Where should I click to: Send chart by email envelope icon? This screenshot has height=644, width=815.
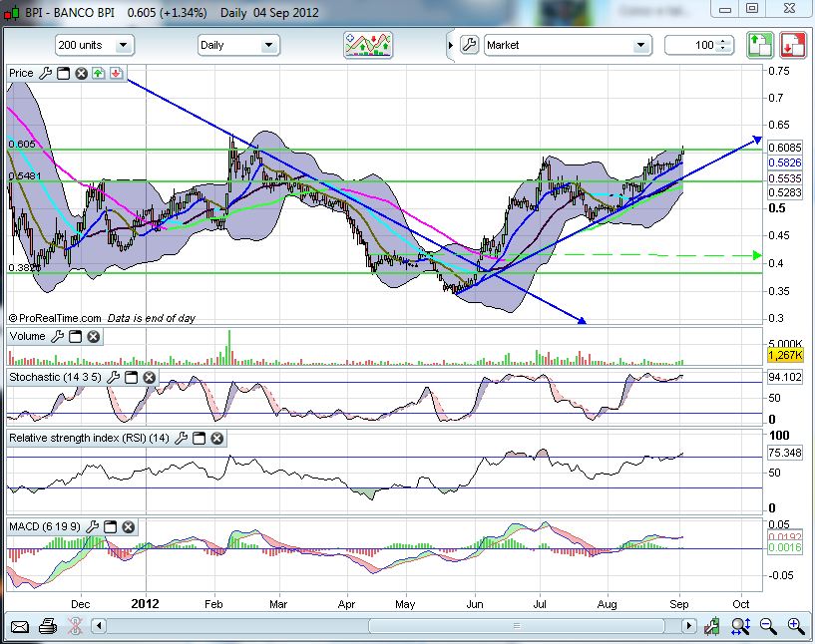19,627
